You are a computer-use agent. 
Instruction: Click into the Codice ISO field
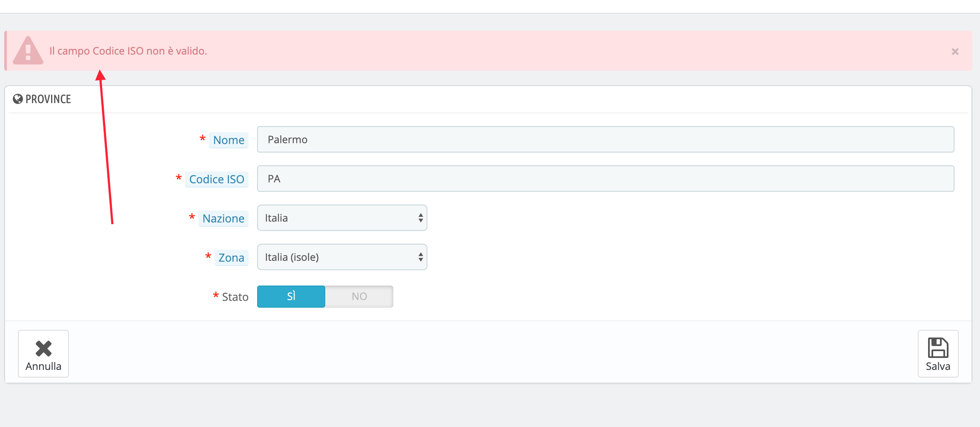(605, 179)
